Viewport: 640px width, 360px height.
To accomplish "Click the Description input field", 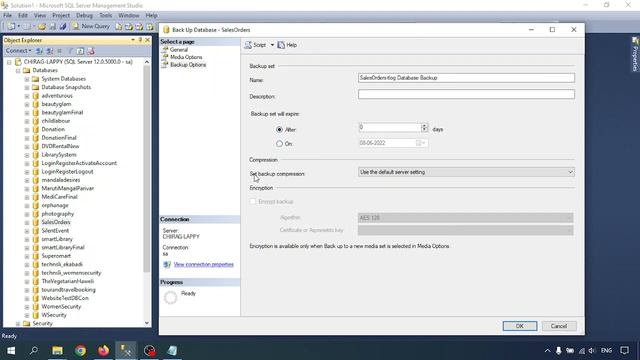I will 466,94.
